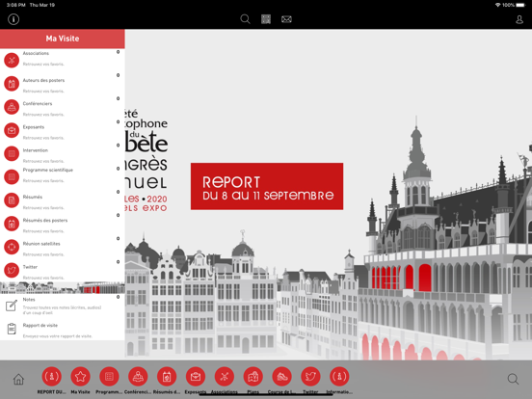
Task: Go home via bottom bar house icon
Action: 18,379
